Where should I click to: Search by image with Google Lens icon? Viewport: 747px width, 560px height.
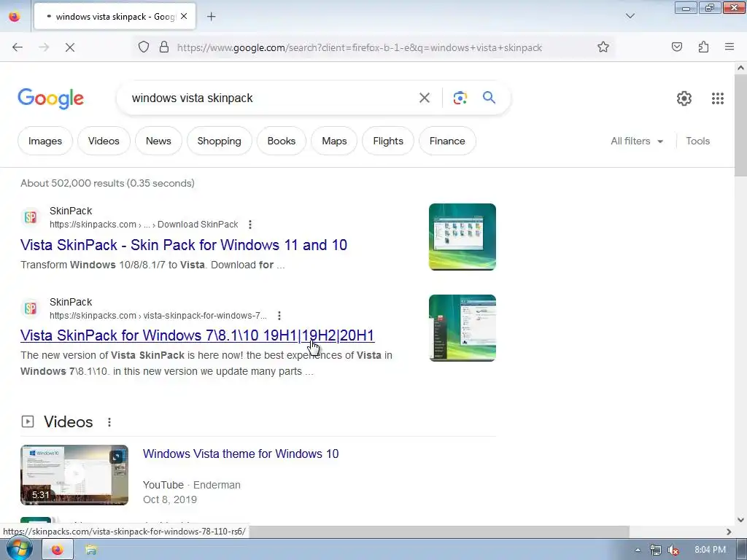(460, 98)
